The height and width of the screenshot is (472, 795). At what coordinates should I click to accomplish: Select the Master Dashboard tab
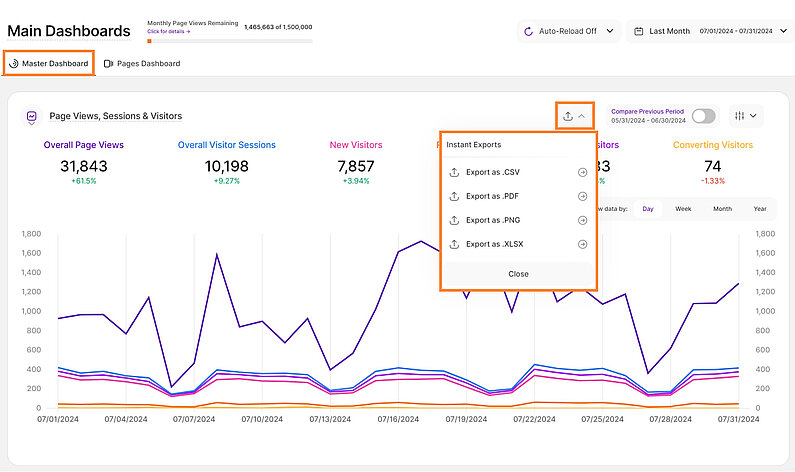(49, 64)
